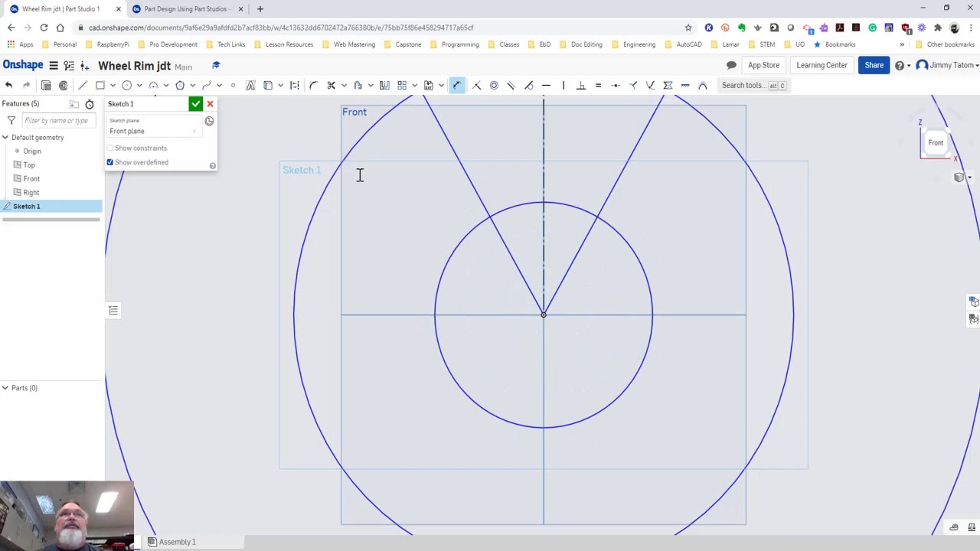Select the Sketch fillet tool
The image size is (980, 551).
pyautogui.click(x=313, y=85)
